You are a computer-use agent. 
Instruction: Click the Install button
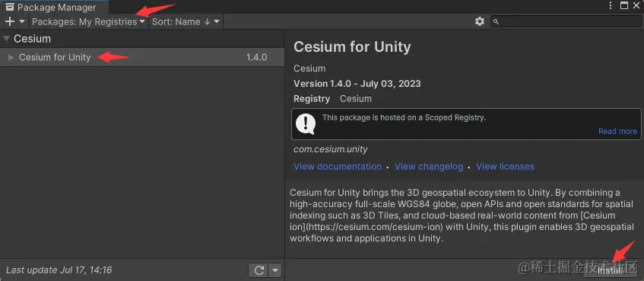click(x=610, y=270)
